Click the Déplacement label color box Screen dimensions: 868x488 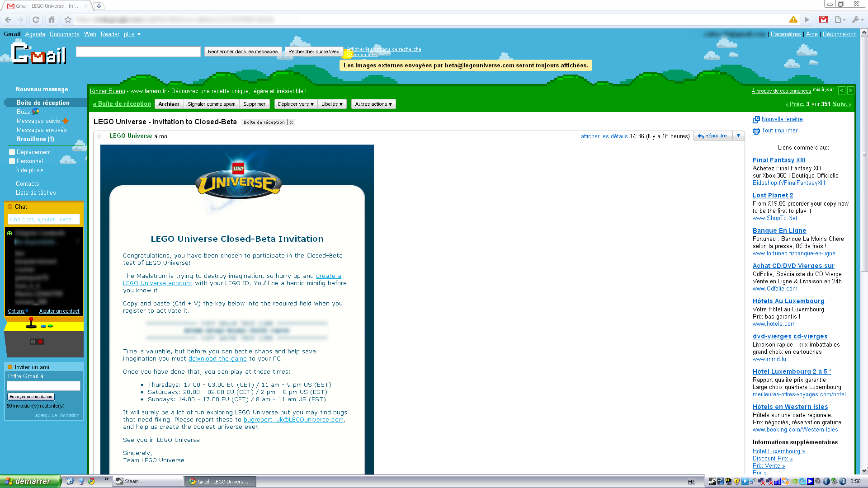point(12,152)
